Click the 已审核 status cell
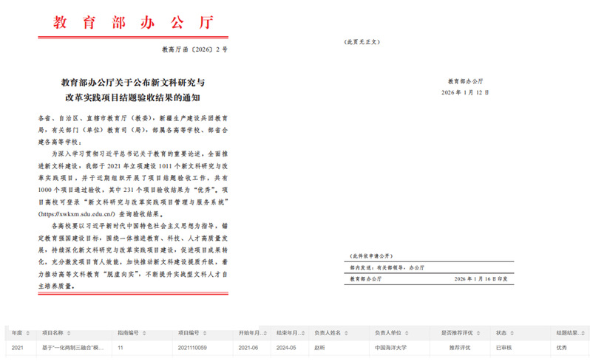The image size is (590, 364). click(503, 346)
